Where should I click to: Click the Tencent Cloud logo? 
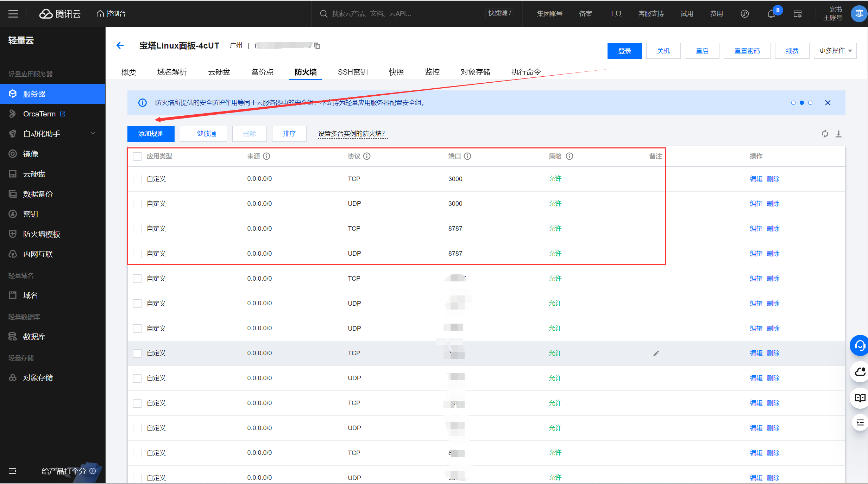(60, 14)
